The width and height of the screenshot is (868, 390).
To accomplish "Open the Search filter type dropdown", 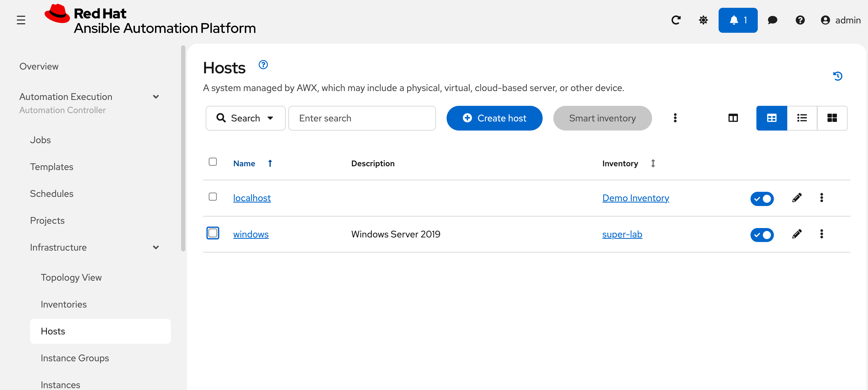I will (x=245, y=118).
